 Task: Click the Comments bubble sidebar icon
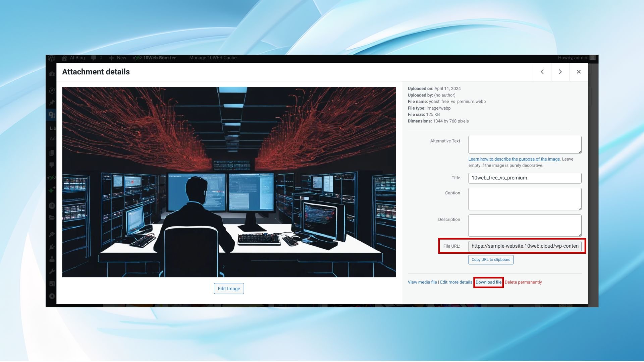52,165
